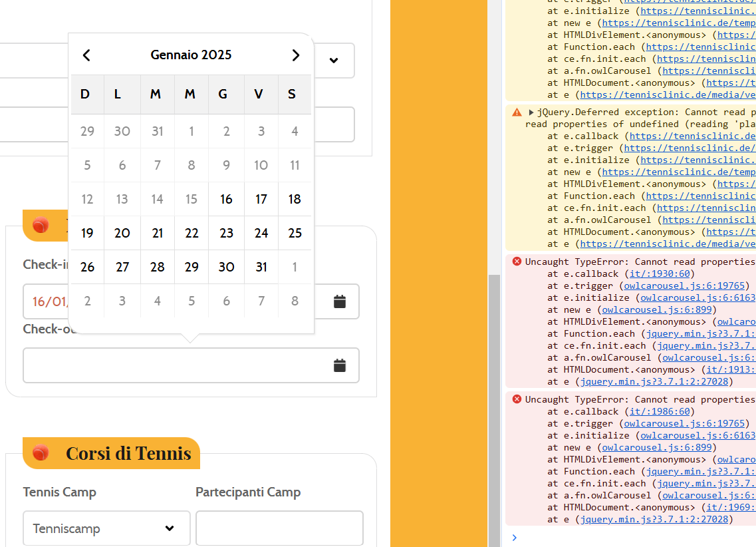Viewport: 756px width, 547px height.
Task: Choose January 27 in the datepicker
Action: click(x=122, y=267)
